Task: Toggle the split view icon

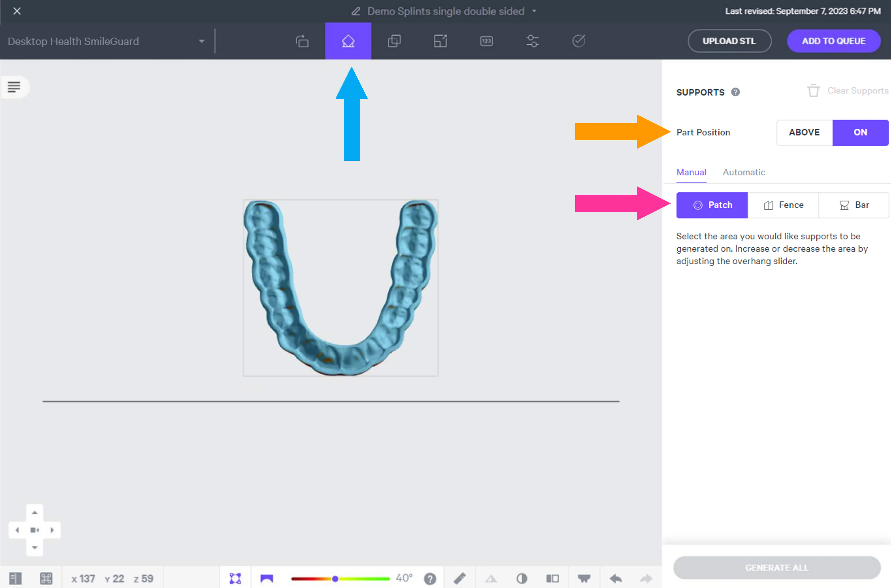Action: pyautogui.click(x=553, y=579)
